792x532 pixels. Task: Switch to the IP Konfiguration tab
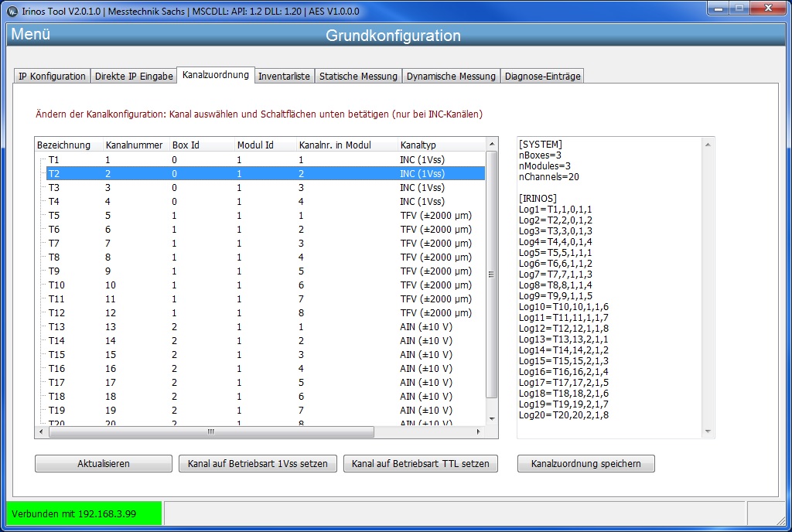point(52,77)
